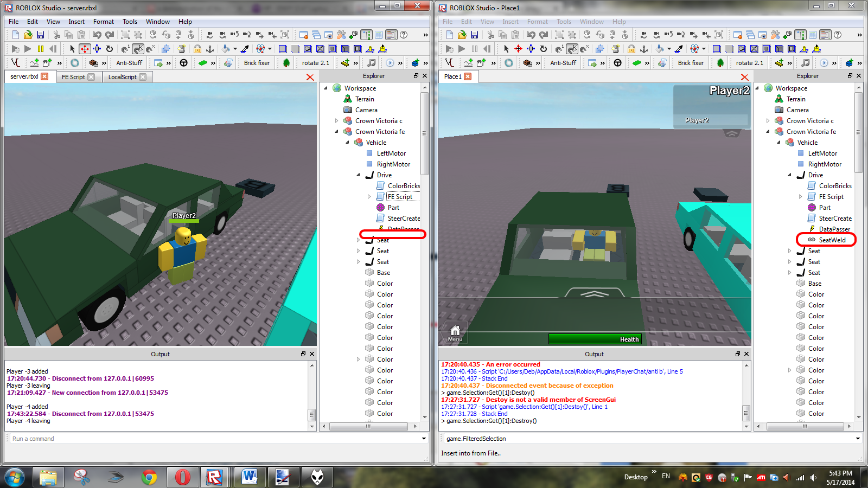Toggle the Move tool in server.rbxl window

tap(85, 49)
